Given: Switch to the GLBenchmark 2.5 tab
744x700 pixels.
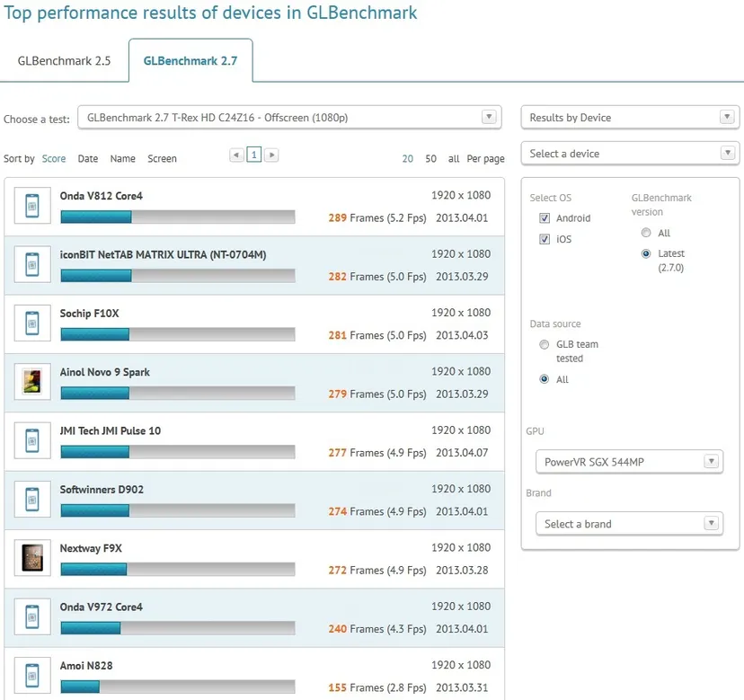Looking at the screenshot, I should pyautogui.click(x=64, y=61).
